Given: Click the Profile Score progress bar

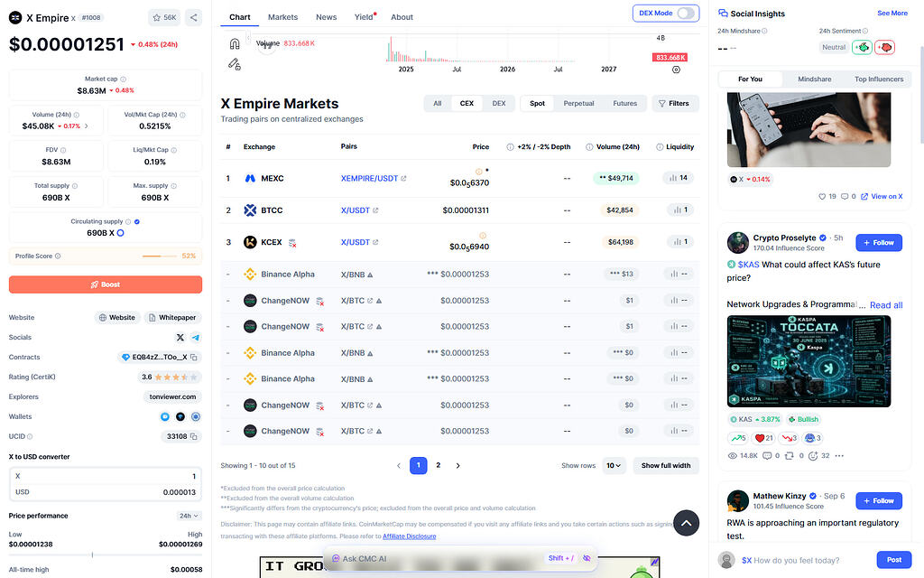Looking at the screenshot, I should tap(159, 256).
